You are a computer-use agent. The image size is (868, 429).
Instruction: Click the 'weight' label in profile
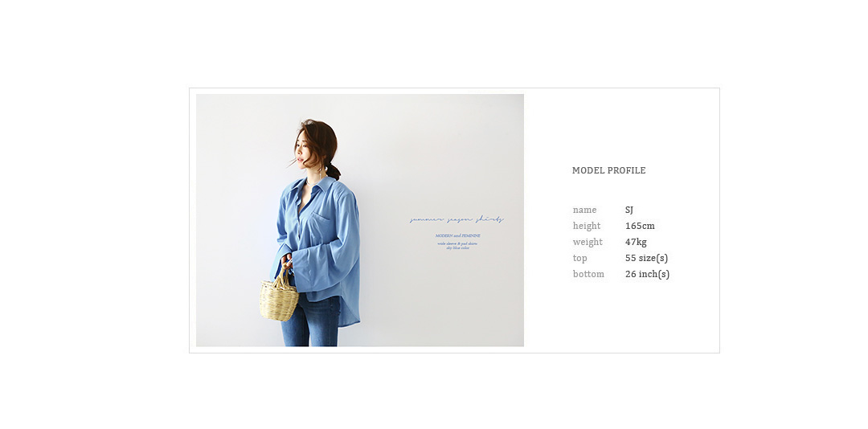(x=588, y=242)
